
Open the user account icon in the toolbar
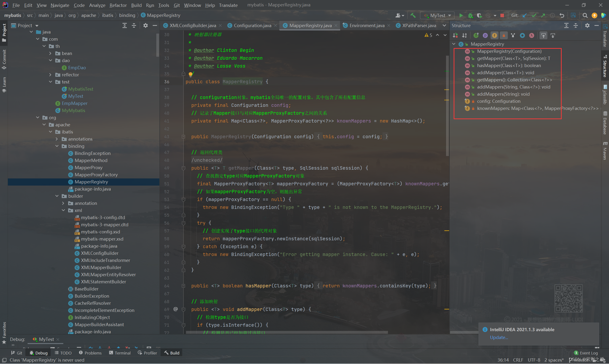point(400,15)
